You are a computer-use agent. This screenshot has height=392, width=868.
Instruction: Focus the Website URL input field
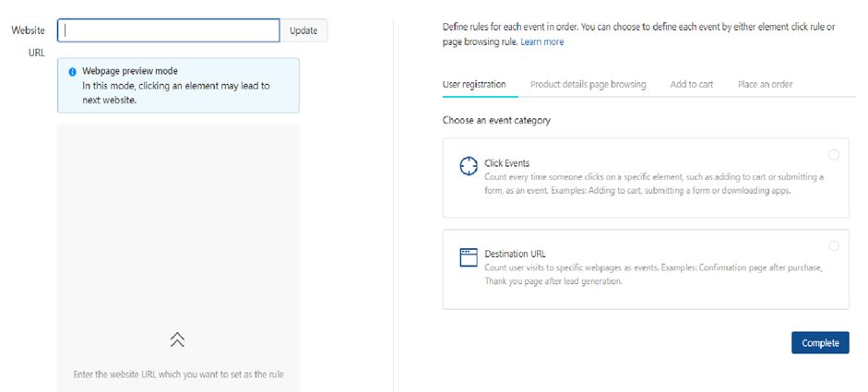(x=169, y=30)
